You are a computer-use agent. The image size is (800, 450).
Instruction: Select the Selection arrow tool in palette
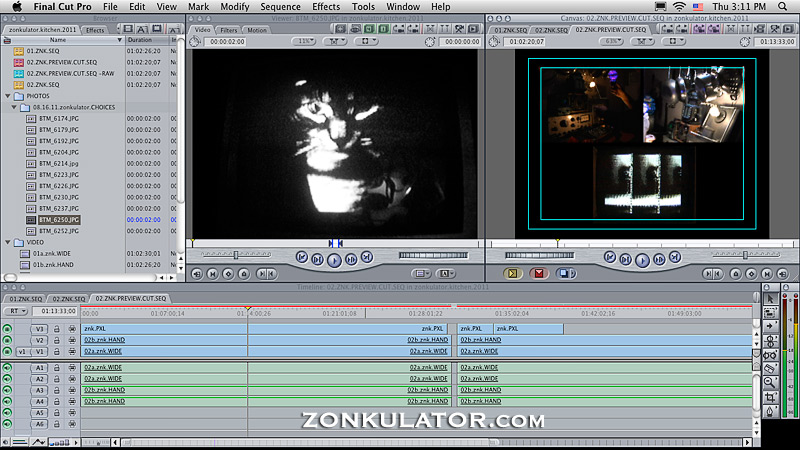770,299
